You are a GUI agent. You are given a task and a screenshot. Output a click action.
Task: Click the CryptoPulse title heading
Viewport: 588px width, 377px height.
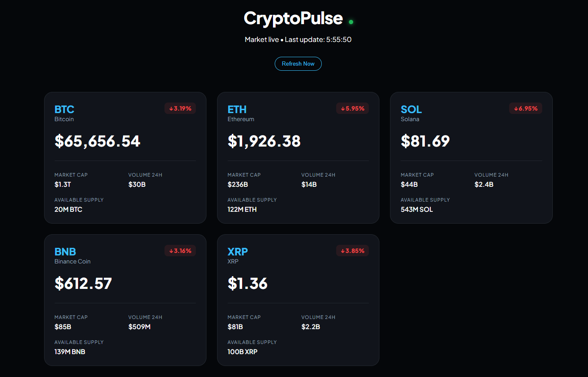coord(293,18)
